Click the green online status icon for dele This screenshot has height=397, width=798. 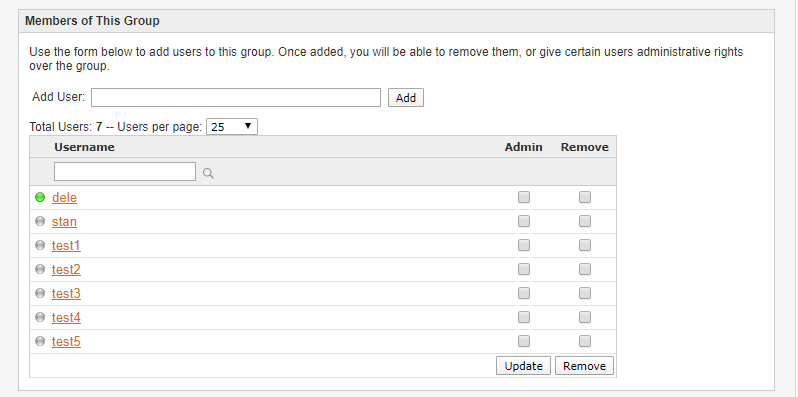tap(40, 197)
